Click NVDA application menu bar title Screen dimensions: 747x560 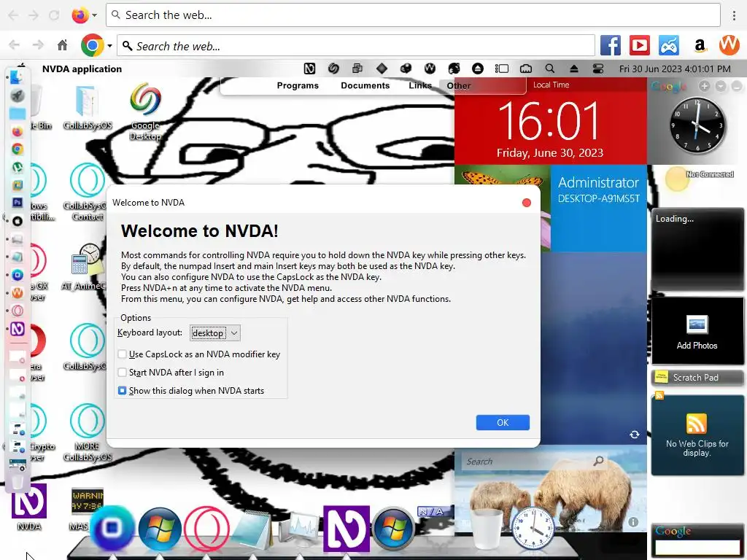click(82, 69)
